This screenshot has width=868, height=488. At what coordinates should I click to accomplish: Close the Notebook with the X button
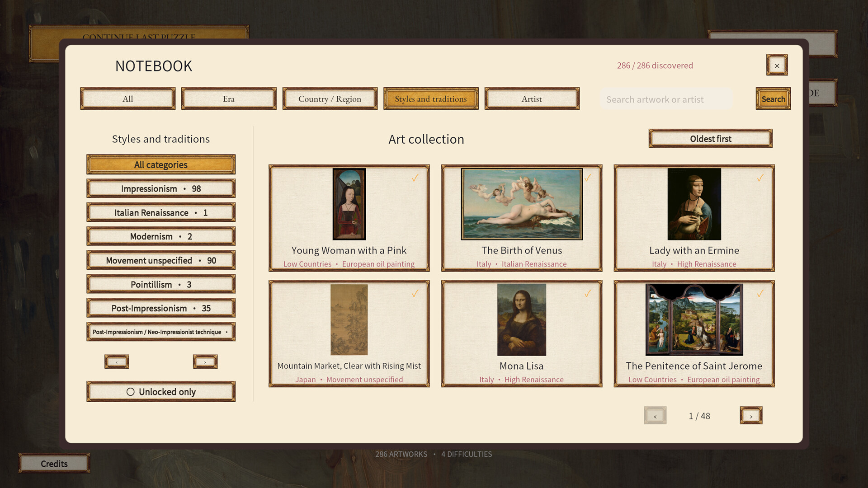[777, 65]
